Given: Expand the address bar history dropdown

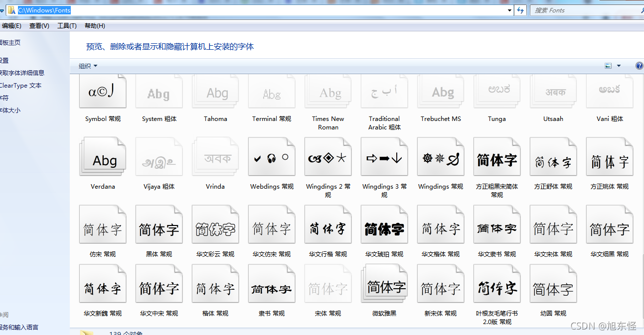Looking at the screenshot, I should coord(509,10).
